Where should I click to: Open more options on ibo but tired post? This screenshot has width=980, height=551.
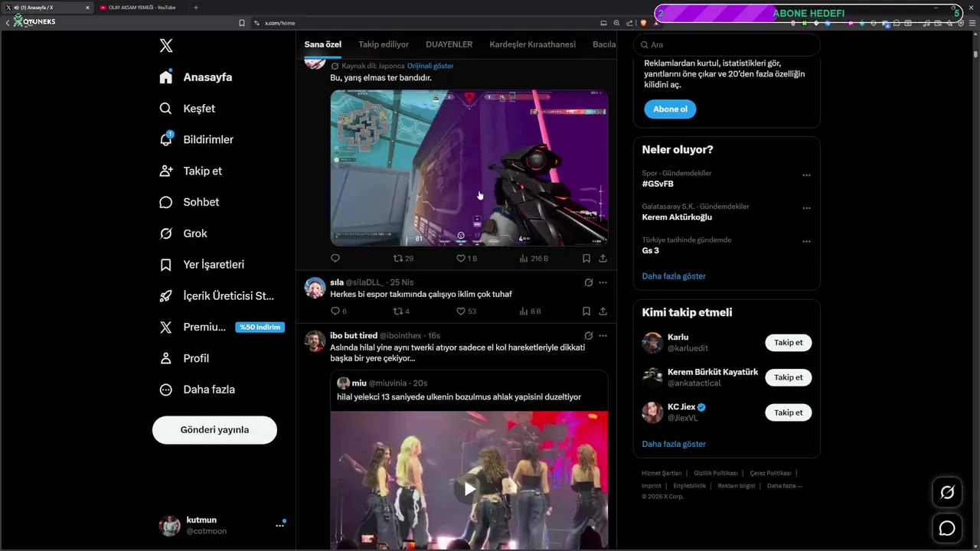[x=603, y=336]
